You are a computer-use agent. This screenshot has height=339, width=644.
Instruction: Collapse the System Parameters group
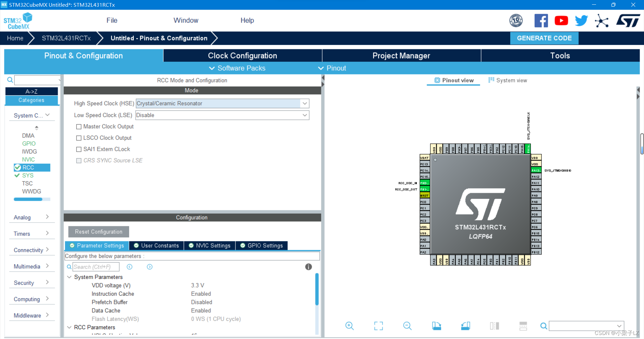69,277
